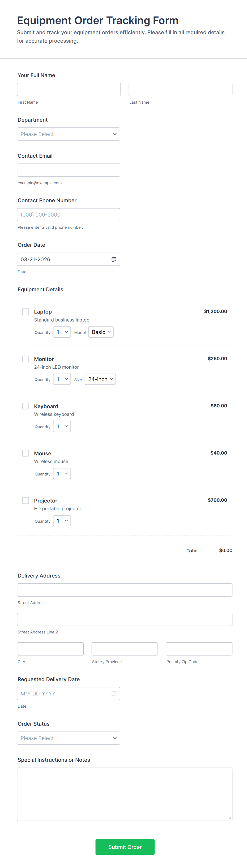247x868 pixels.
Task: Open the Laptop Quantity dropdown
Action: 62,332
